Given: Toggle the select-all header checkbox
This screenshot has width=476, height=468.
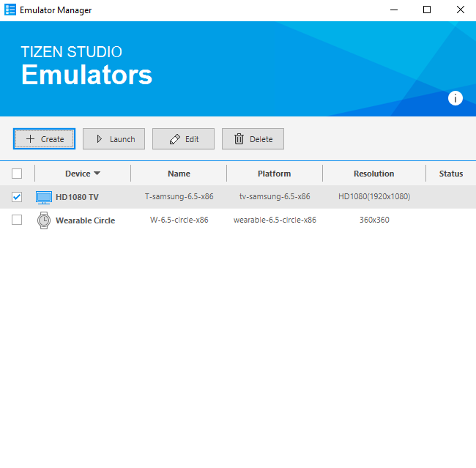Looking at the screenshot, I should coord(17,174).
